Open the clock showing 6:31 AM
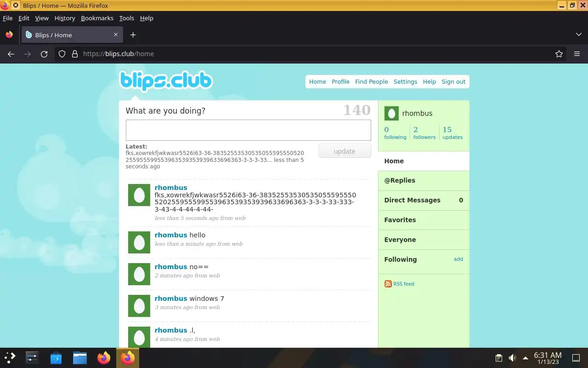The width and height of the screenshot is (588, 368). (548, 358)
